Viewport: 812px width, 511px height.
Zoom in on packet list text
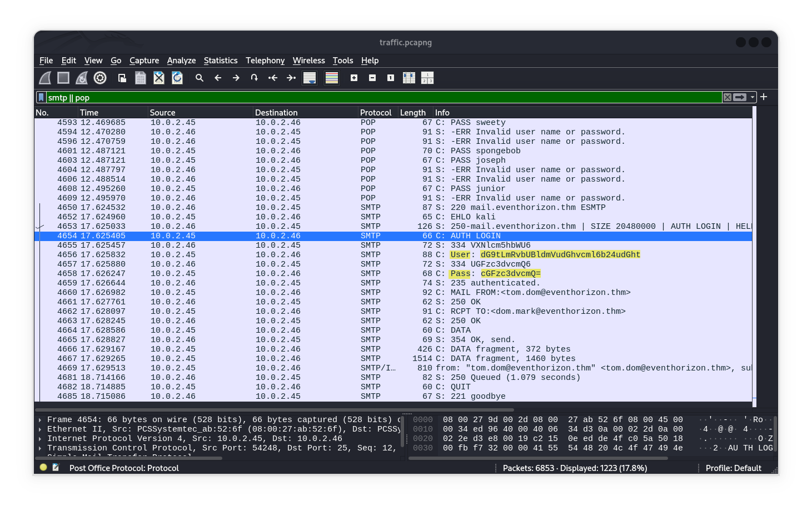point(354,78)
